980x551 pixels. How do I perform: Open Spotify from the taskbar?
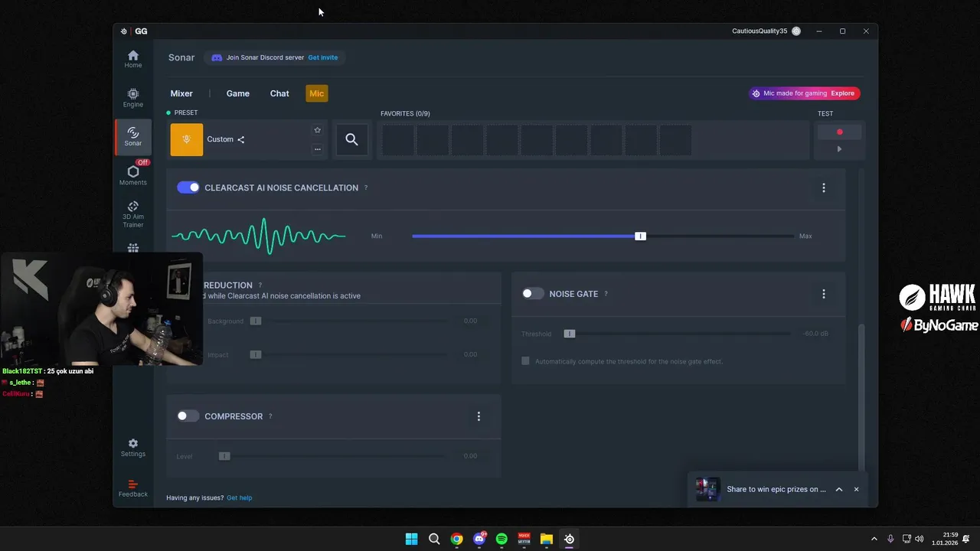click(501, 539)
